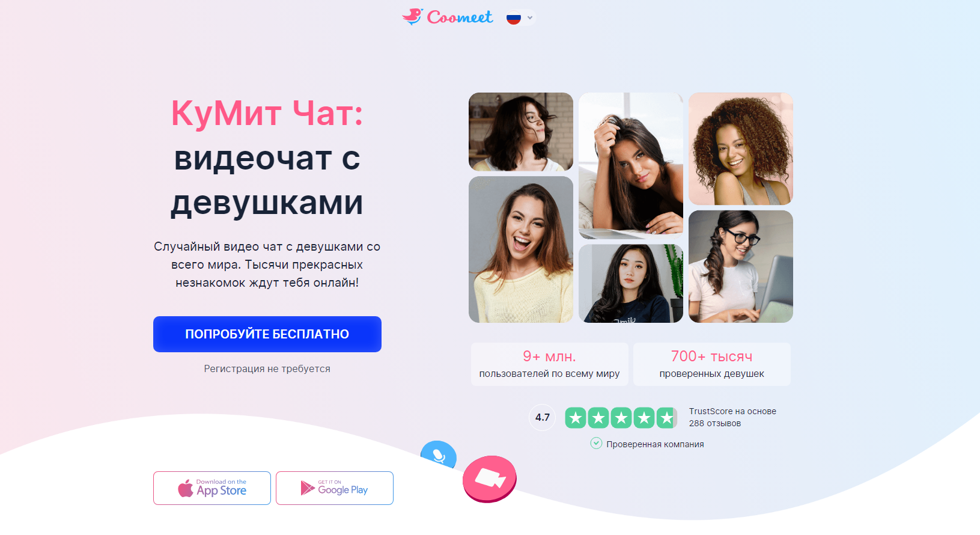
Task: Click the pink video camera icon
Action: click(x=490, y=478)
